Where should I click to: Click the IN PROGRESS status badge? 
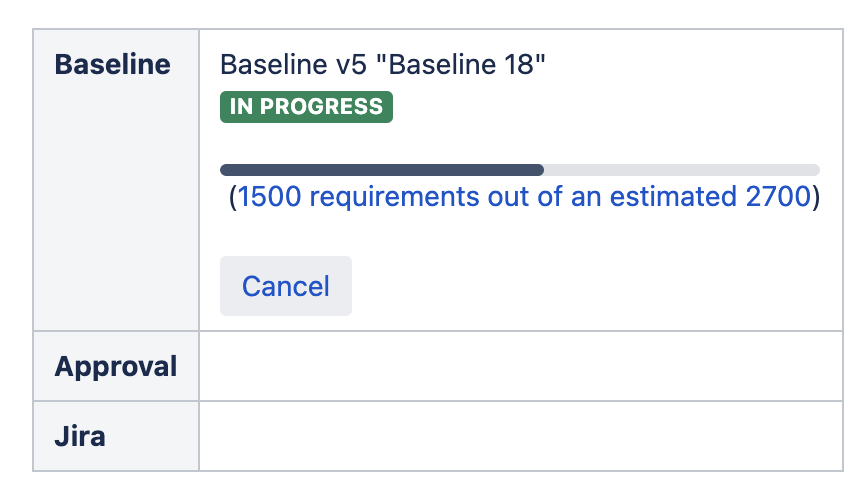[306, 107]
